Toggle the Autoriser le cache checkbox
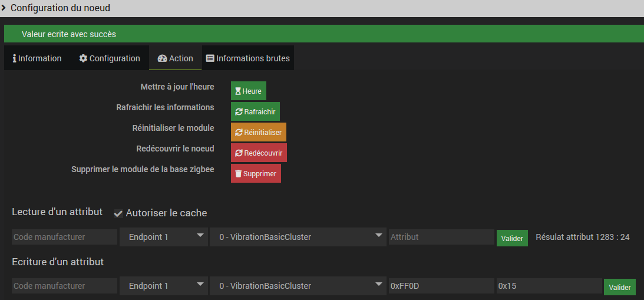 pyautogui.click(x=118, y=213)
